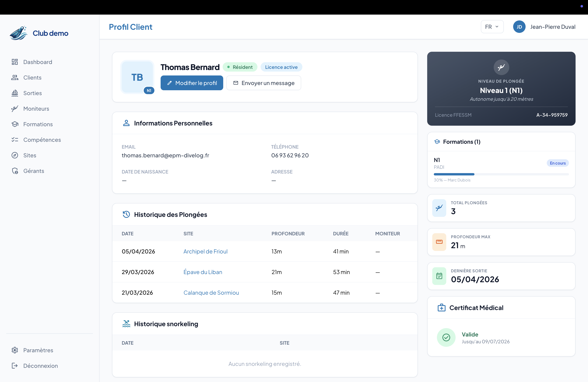
Task: Open the FR language dropdown
Action: click(x=492, y=27)
